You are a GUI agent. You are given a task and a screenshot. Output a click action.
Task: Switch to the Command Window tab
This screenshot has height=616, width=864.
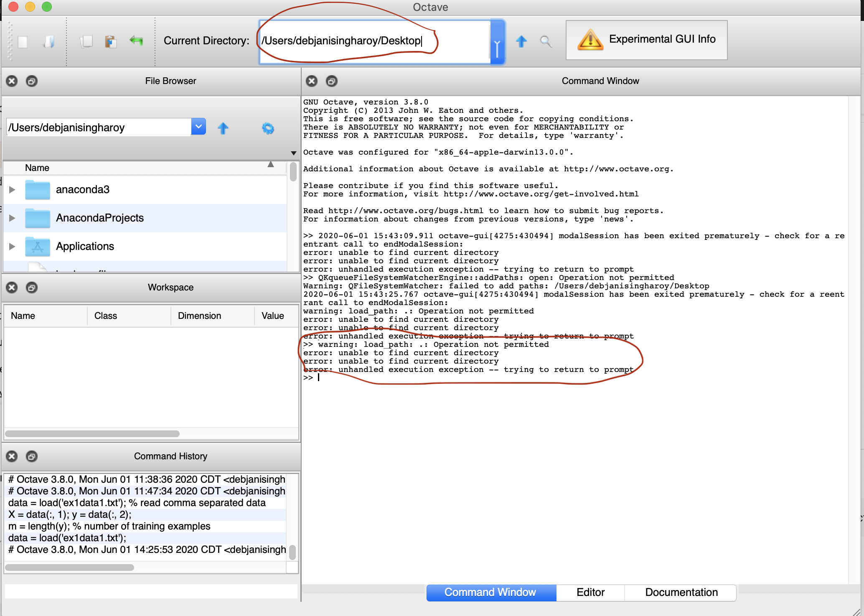tap(490, 593)
